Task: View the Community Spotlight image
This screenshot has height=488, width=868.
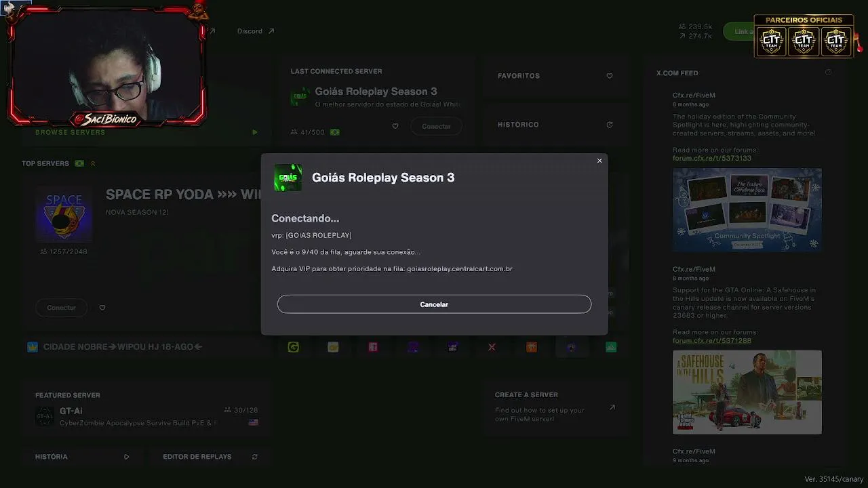Action: tap(747, 210)
